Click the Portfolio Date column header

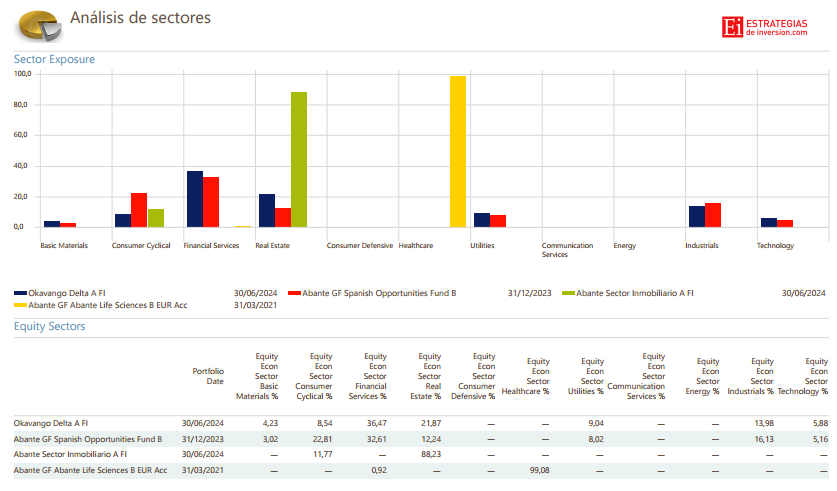[208, 376]
